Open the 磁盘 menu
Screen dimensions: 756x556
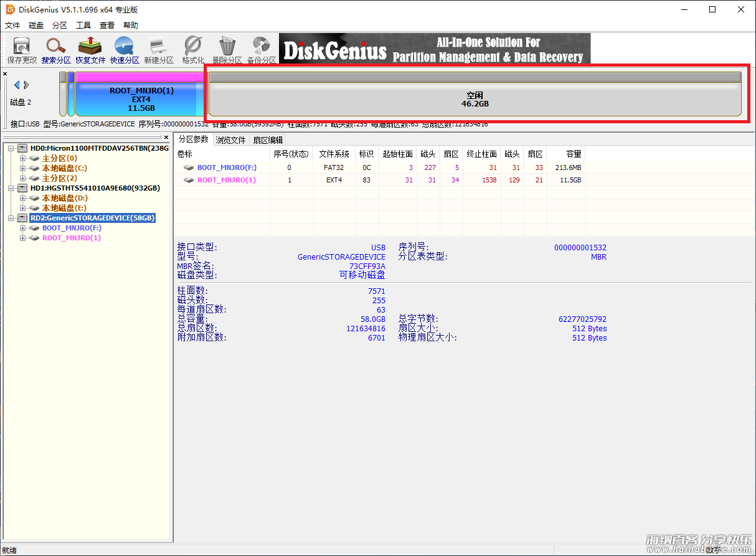click(36, 26)
